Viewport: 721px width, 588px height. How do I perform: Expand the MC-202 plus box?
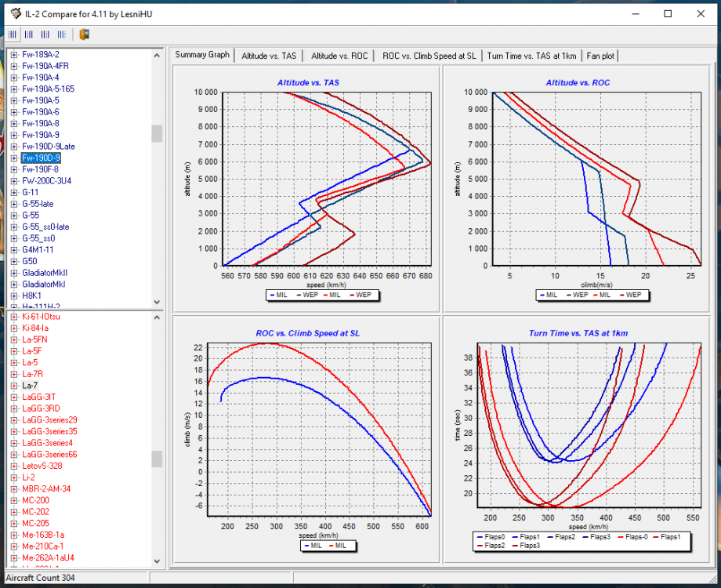pos(14,512)
